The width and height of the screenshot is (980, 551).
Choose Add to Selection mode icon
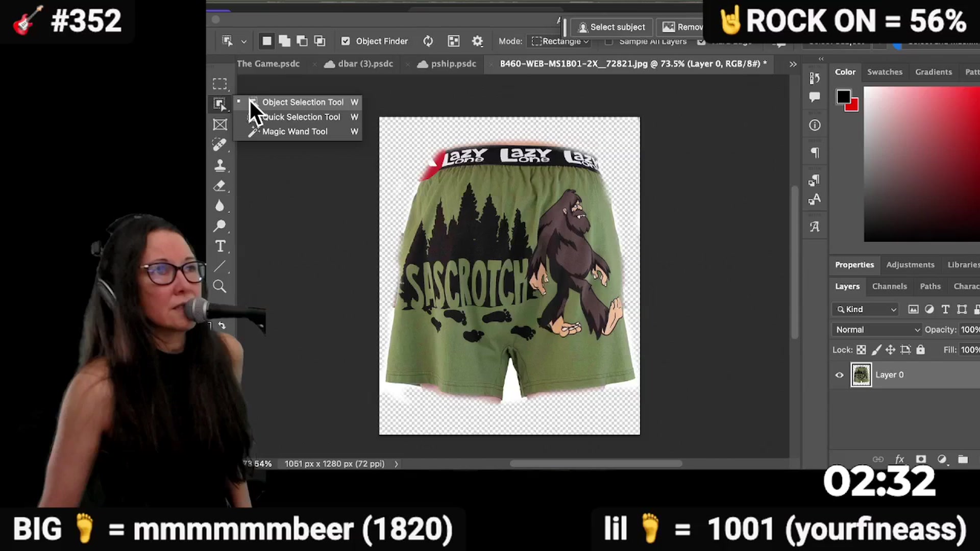point(284,41)
